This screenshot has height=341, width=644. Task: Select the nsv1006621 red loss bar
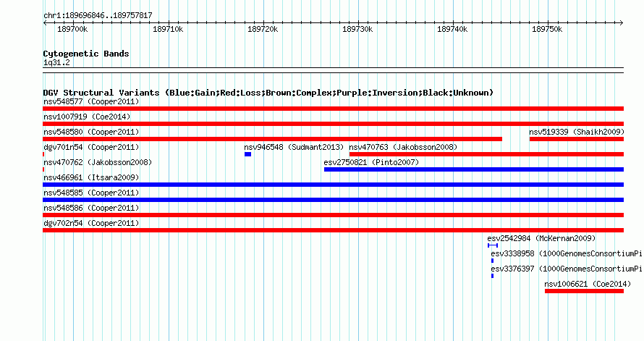584,291
